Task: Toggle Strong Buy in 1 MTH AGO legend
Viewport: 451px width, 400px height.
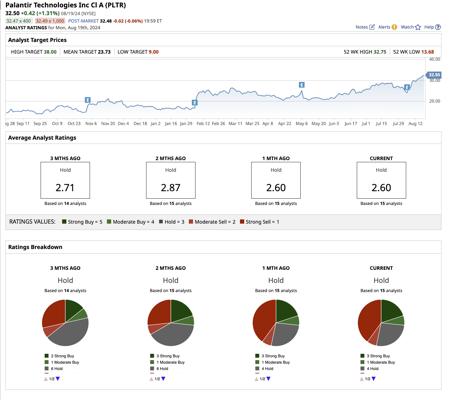Action: click(x=270, y=356)
